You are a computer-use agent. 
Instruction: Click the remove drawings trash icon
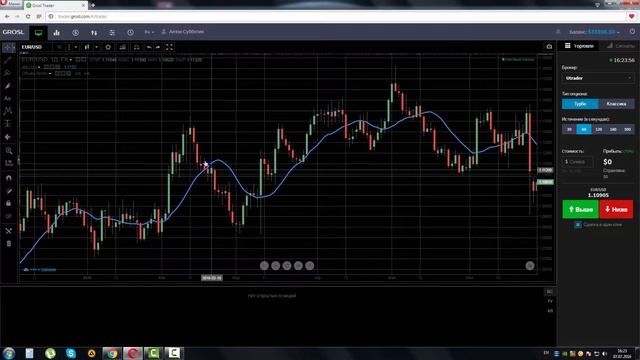pos(9,244)
